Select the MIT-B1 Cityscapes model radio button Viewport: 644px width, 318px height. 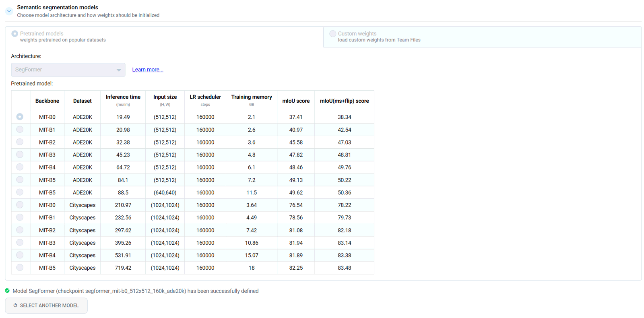point(20,217)
